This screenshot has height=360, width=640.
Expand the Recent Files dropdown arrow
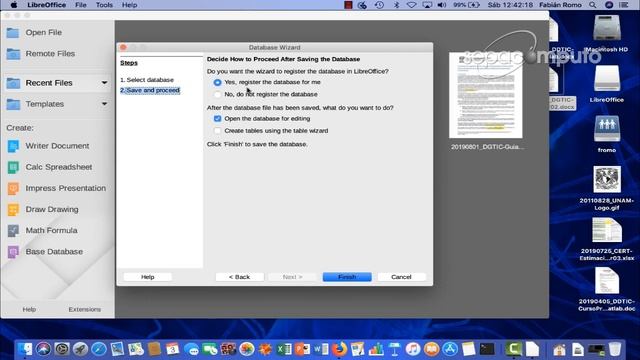click(104, 83)
